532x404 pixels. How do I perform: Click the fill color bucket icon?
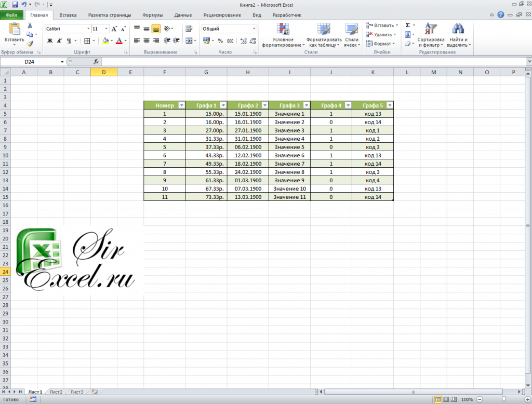coord(105,41)
